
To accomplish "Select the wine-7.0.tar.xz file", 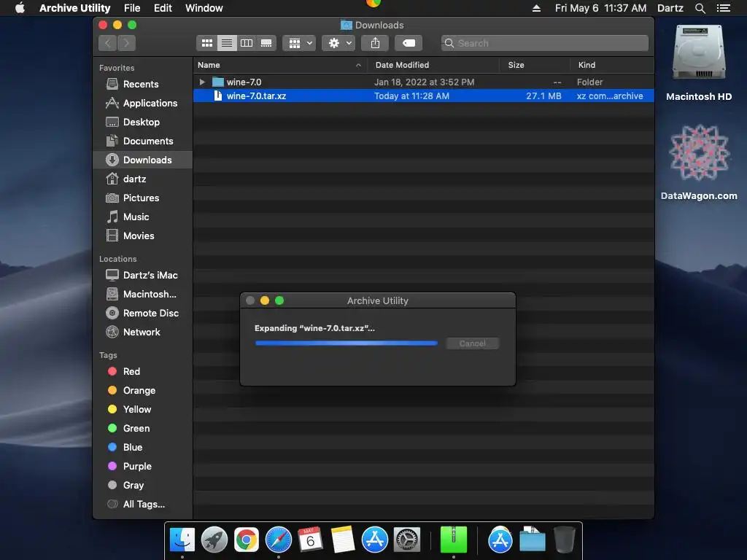I will pyautogui.click(x=424, y=96).
